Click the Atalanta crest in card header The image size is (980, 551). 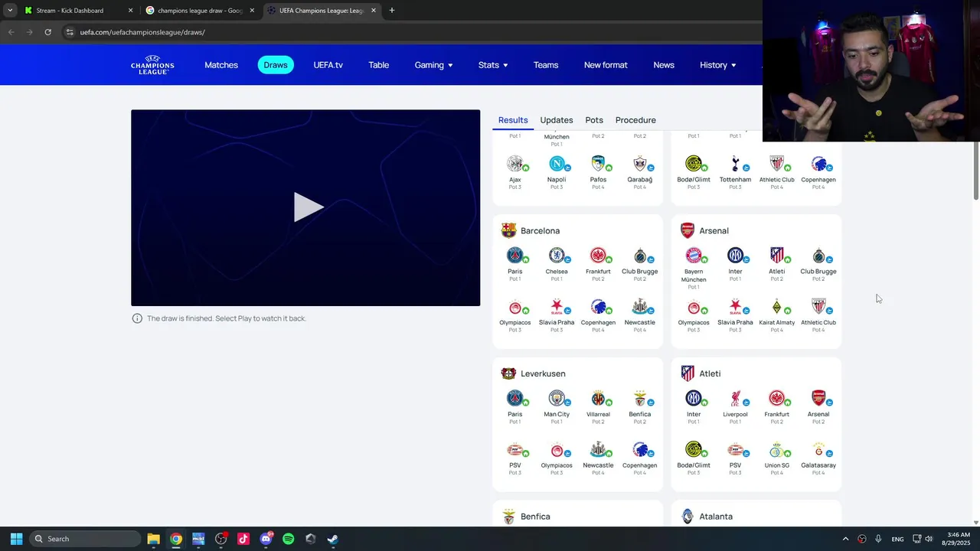pyautogui.click(x=688, y=517)
